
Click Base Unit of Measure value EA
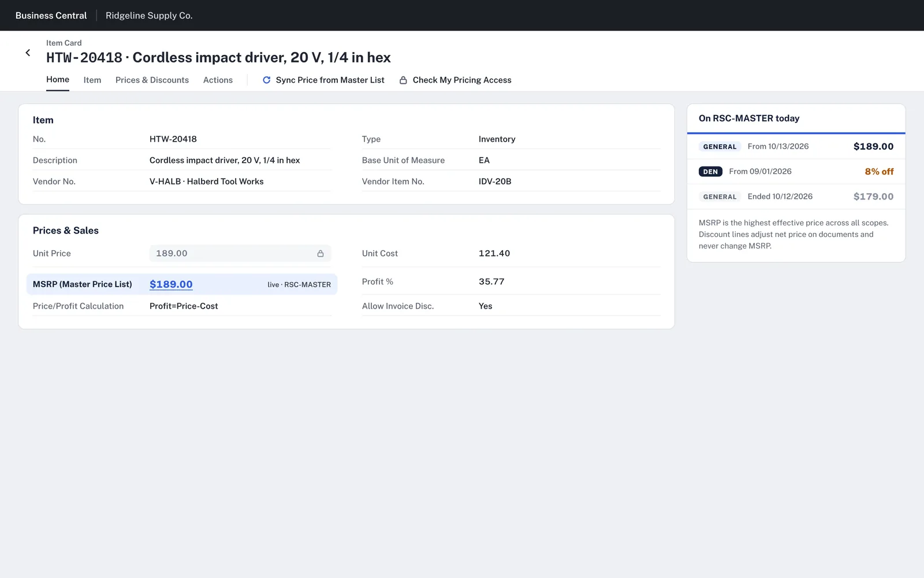(484, 161)
